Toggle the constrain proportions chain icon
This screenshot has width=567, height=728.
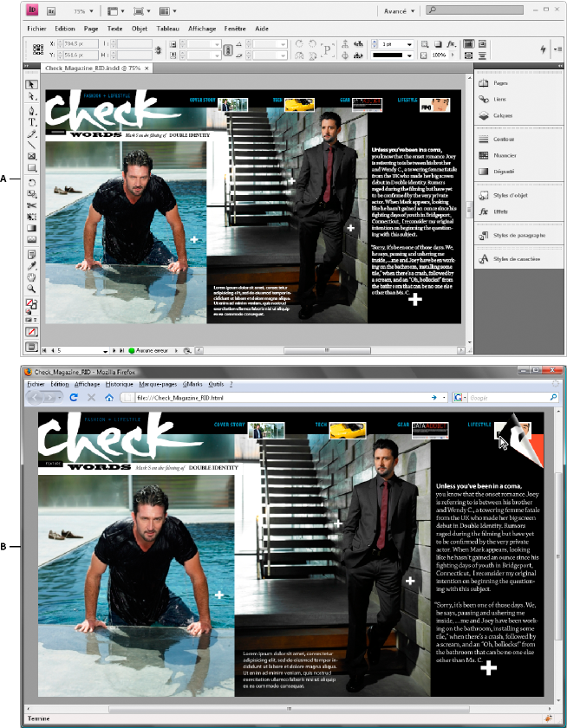click(x=227, y=49)
